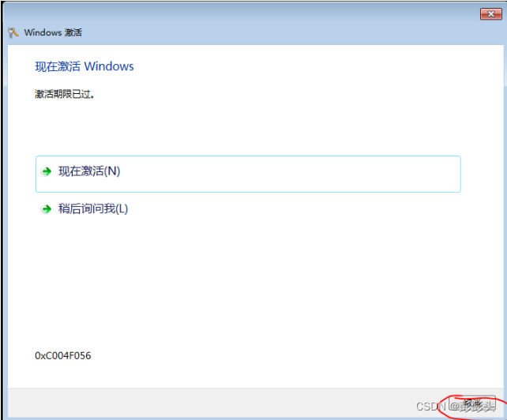Image resolution: width=507 pixels, height=420 pixels.
Task: Click the 激活期限已过 message text
Action: click(x=65, y=94)
